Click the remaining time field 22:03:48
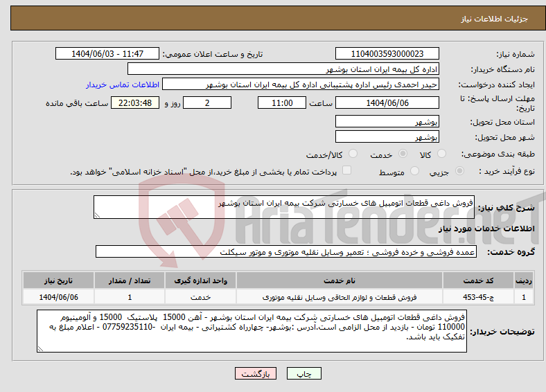 [x=135, y=103]
